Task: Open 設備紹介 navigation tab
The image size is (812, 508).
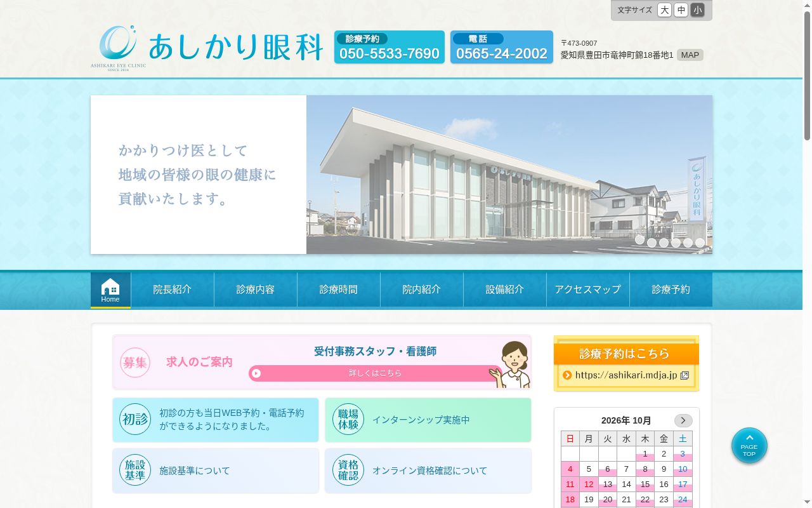Action: tap(505, 290)
